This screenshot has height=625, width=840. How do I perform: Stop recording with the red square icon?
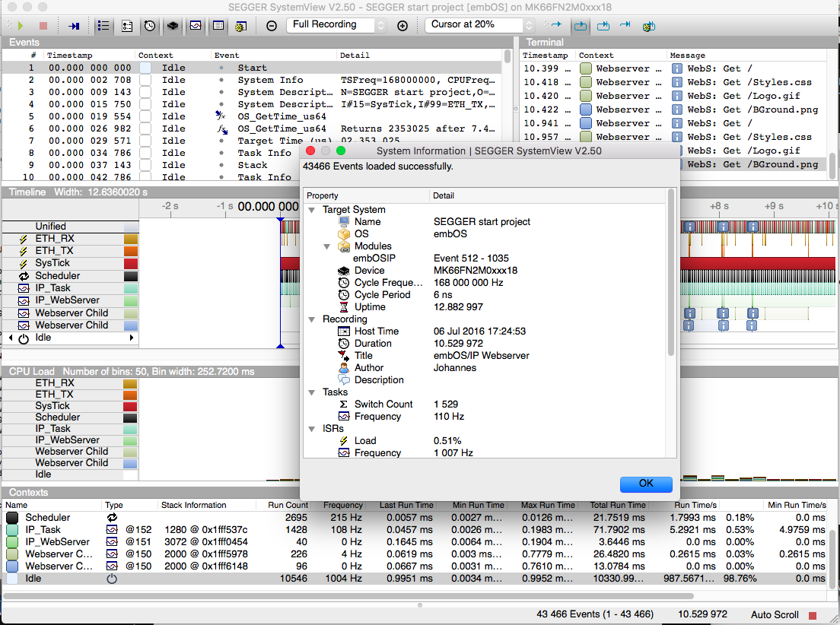coord(43,26)
